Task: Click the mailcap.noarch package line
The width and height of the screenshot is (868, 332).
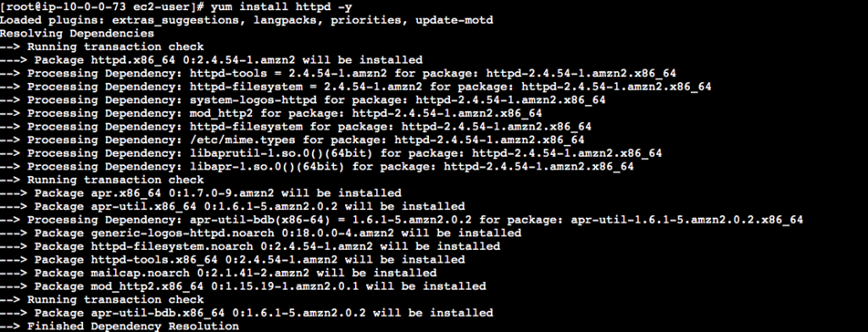Action: coord(218,273)
